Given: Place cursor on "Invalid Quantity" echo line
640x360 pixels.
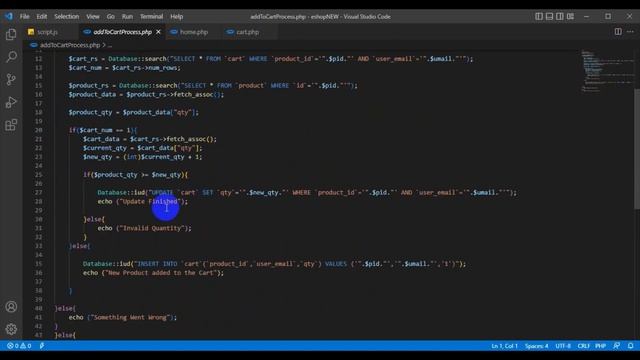Looking at the screenshot, I should pos(144,228).
